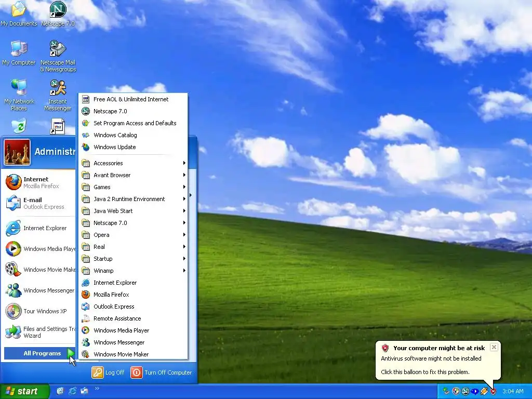Screen dimensions: 532x399
Task: Click the Netscape tray icon
Action: (465, 391)
